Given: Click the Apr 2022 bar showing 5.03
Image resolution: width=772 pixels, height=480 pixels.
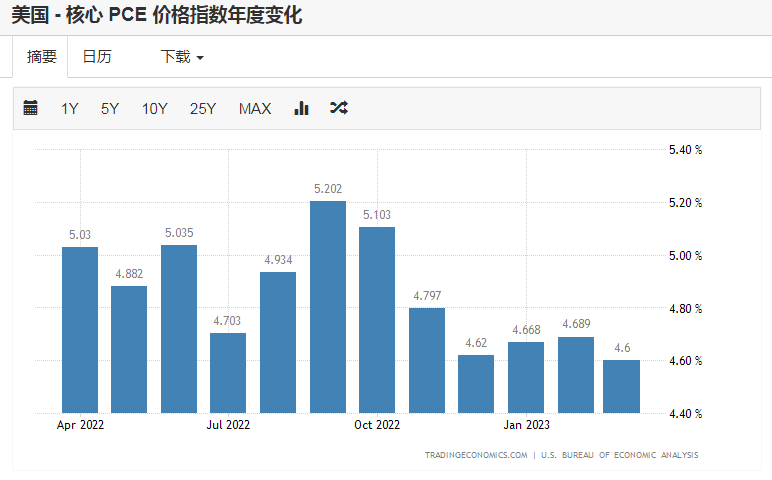Looking at the screenshot, I should (80, 330).
